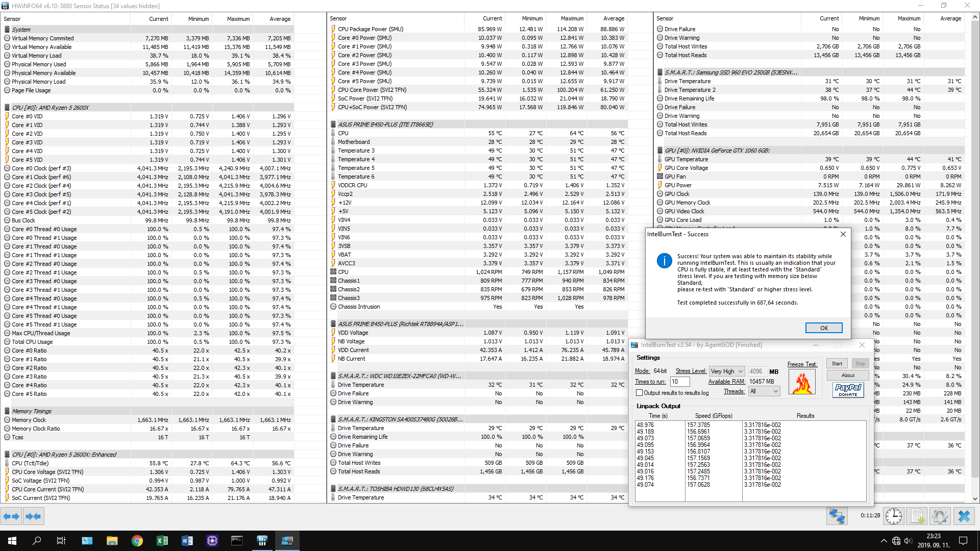Open the Windows Start menu
This screenshot has height=551, width=980.
pos(12,541)
